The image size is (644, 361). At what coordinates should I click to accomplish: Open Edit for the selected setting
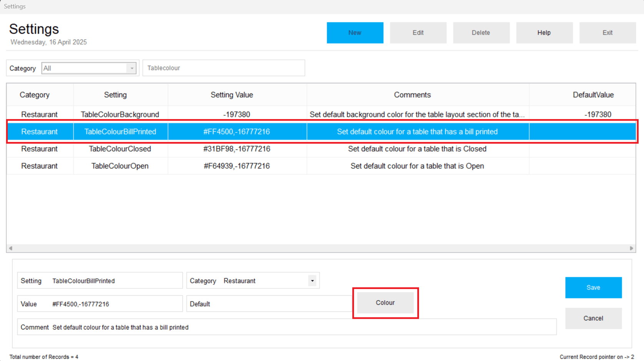tap(418, 33)
